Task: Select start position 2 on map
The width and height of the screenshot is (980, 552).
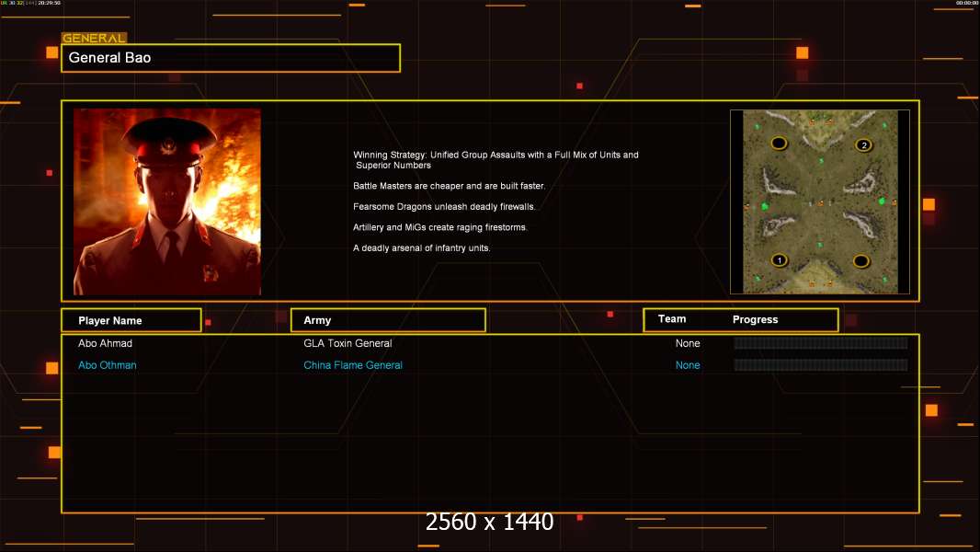Action: pos(864,145)
